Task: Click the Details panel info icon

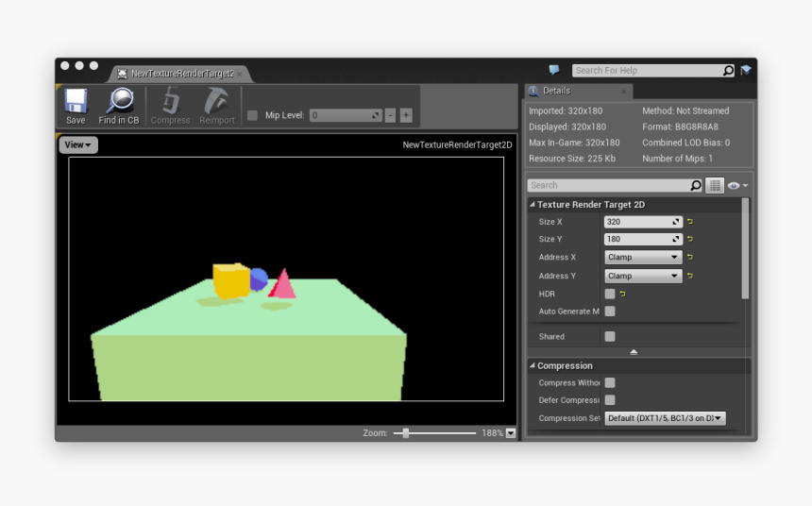Action: [x=533, y=92]
